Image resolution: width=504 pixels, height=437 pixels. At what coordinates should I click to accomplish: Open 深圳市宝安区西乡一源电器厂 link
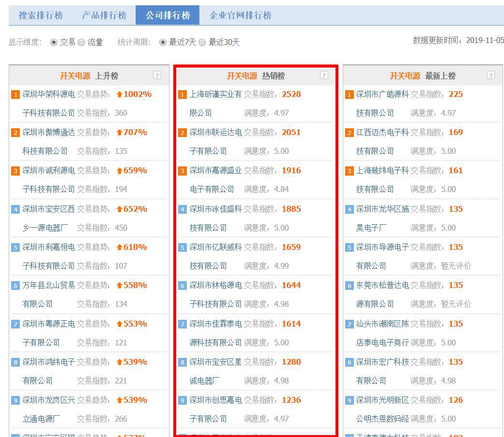(49, 218)
